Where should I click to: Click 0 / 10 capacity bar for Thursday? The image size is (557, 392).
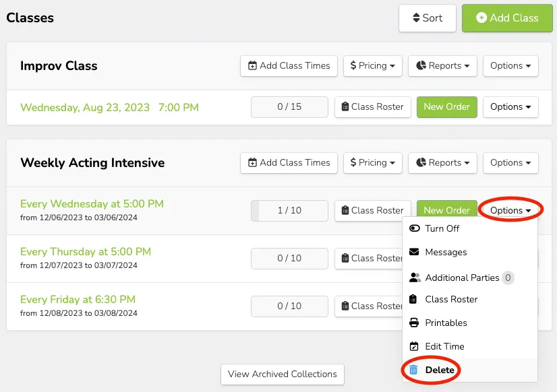[x=289, y=259]
